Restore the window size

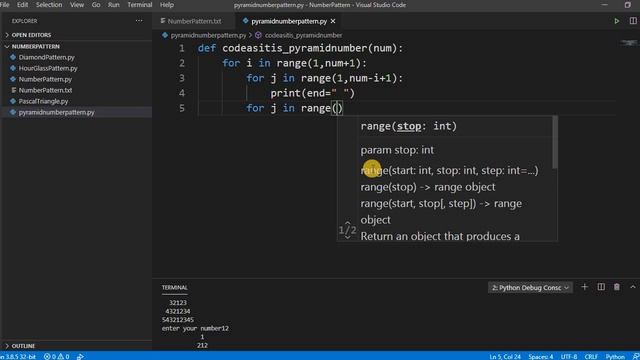(x=627, y=5)
